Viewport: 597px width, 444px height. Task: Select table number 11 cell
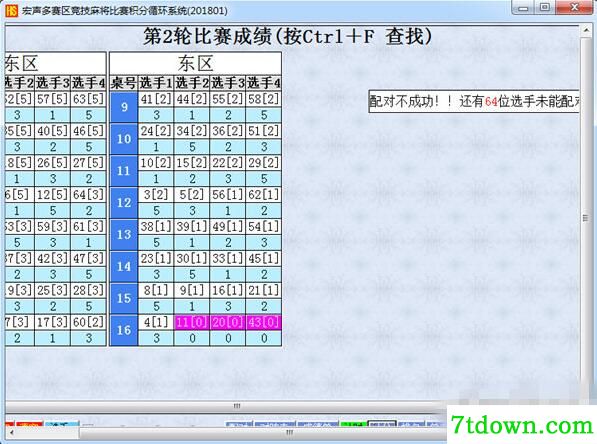click(x=124, y=171)
